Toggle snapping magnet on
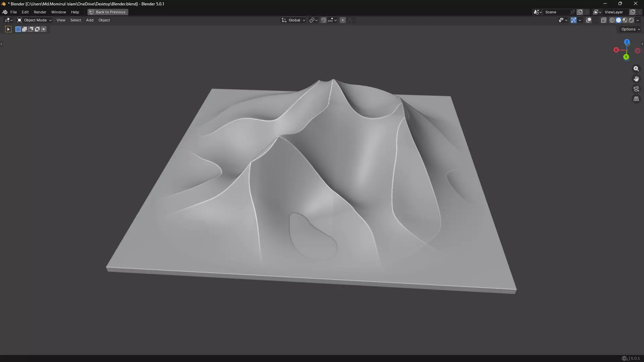Screen dimensions: 644x362 point(324,20)
